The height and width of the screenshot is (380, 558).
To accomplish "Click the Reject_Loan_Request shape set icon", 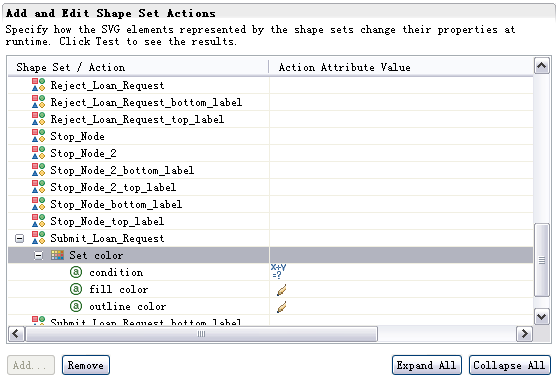I will point(38,85).
